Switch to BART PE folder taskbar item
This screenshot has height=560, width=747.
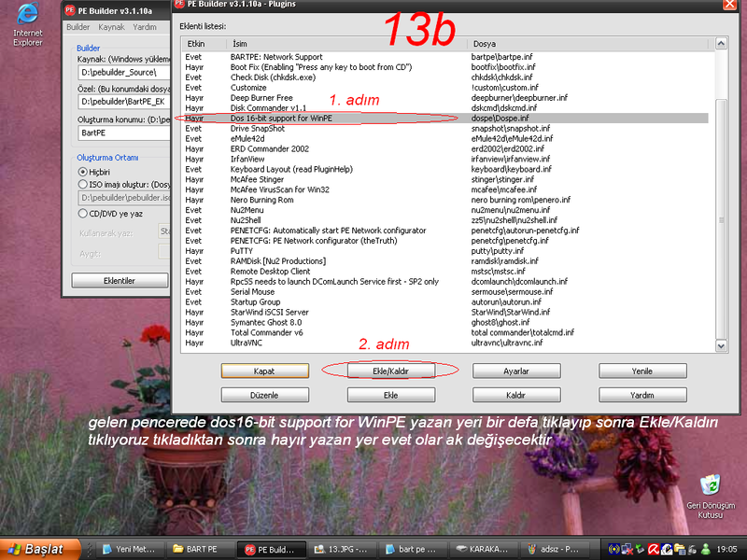click(201, 549)
